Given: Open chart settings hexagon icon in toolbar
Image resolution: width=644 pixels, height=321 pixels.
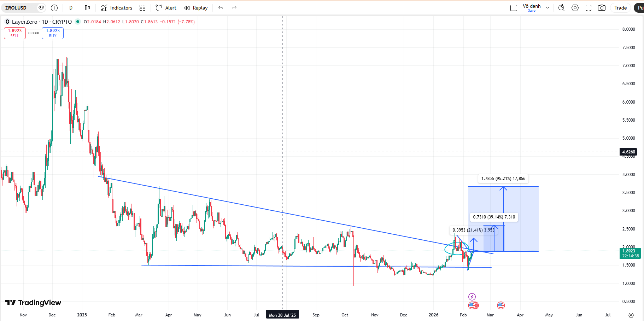Looking at the screenshot, I should click(575, 8).
